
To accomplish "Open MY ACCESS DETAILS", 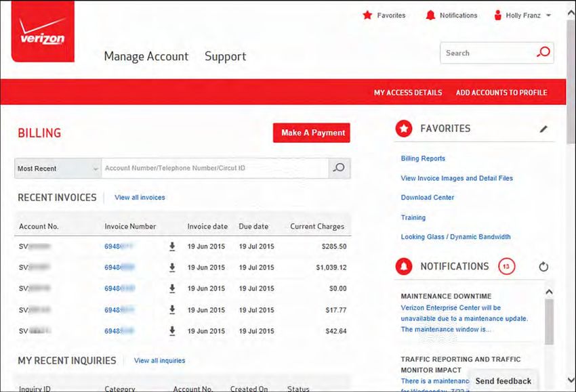I will (408, 93).
